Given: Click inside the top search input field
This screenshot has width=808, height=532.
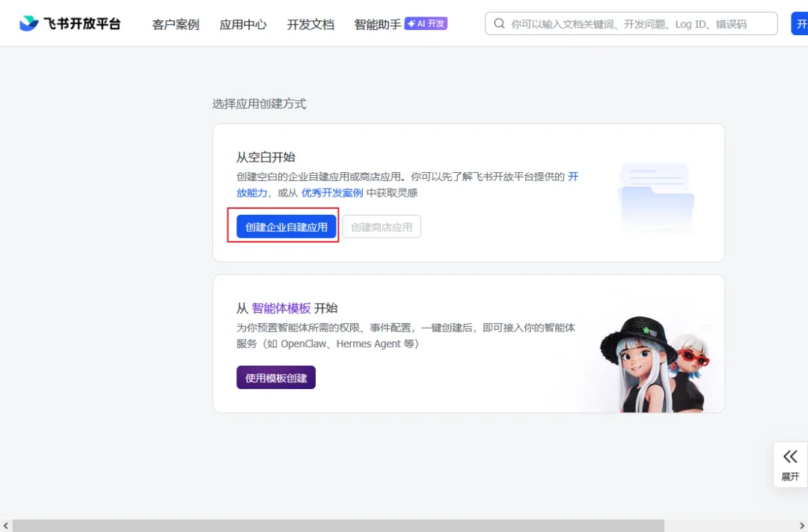Looking at the screenshot, I should click(x=628, y=23).
